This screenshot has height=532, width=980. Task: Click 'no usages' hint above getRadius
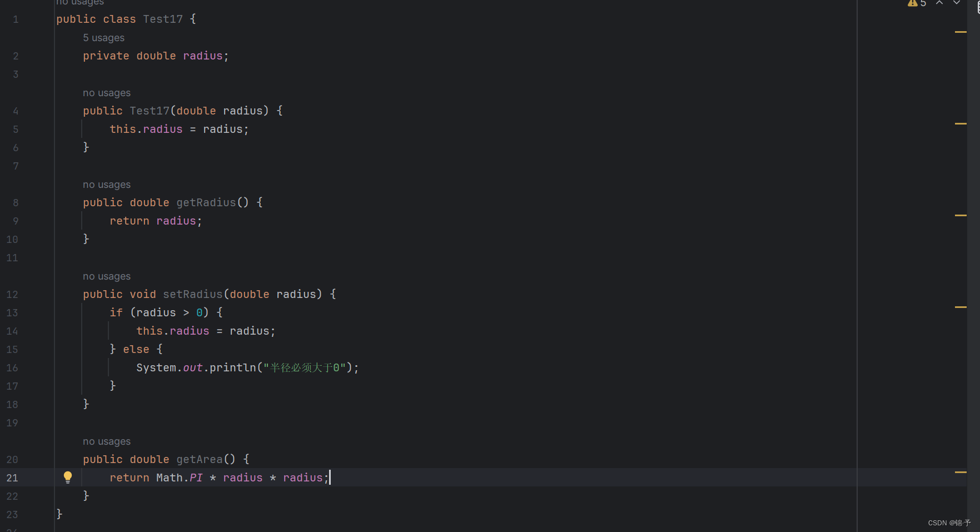coord(107,185)
